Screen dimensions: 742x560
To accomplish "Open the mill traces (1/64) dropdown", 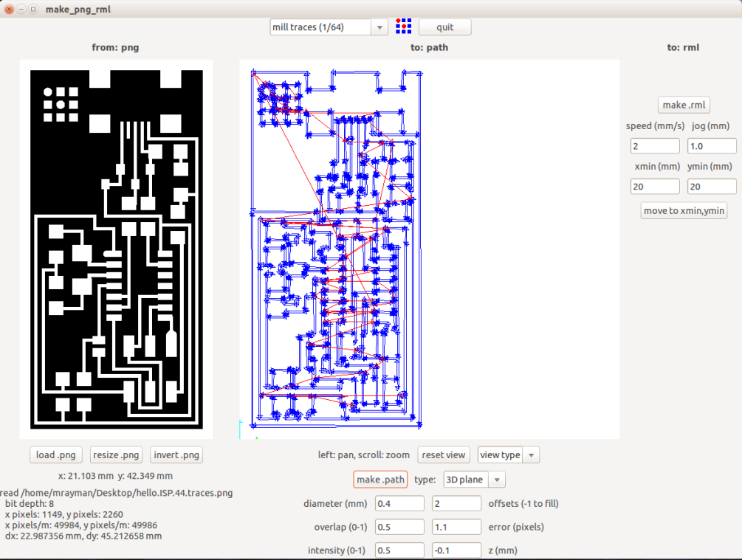I will [329, 27].
